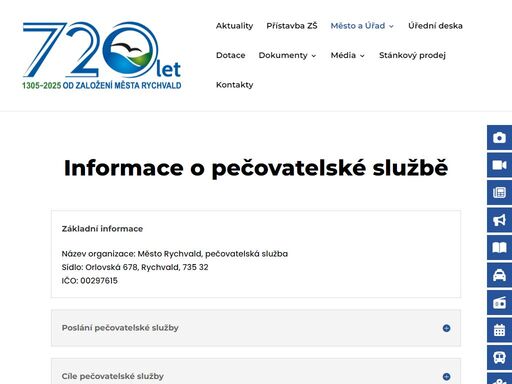Open the radio sidebar icon
Viewport: 512px width, 384px height.
(499, 303)
